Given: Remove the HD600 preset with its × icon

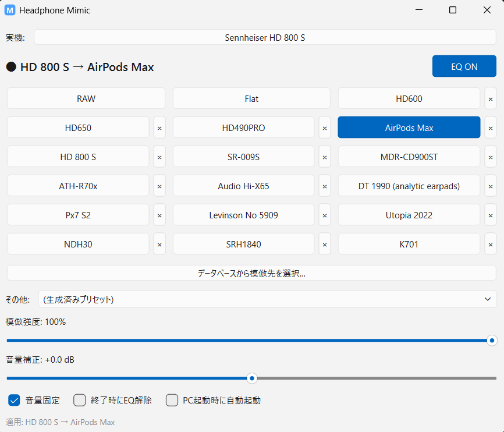Looking at the screenshot, I should pyautogui.click(x=491, y=98).
